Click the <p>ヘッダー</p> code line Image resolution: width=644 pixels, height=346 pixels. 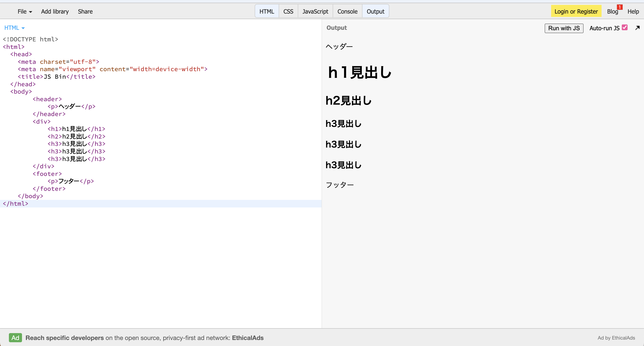pyautogui.click(x=72, y=107)
